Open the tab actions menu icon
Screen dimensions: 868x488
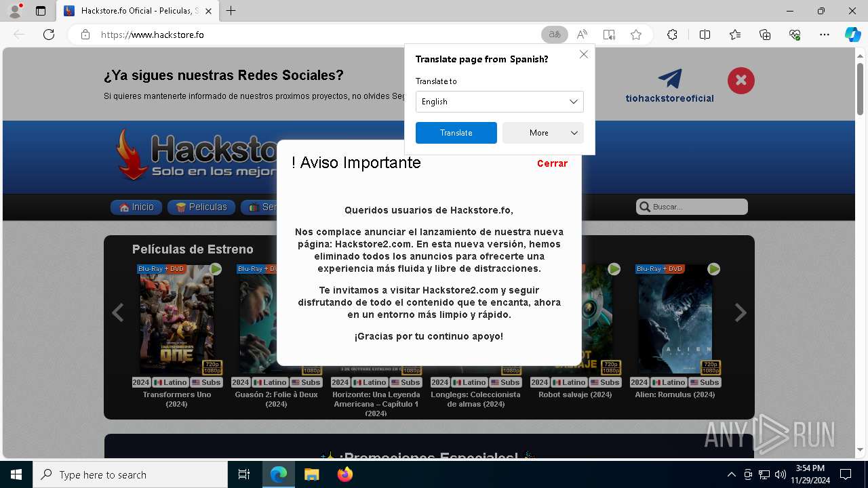click(41, 11)
